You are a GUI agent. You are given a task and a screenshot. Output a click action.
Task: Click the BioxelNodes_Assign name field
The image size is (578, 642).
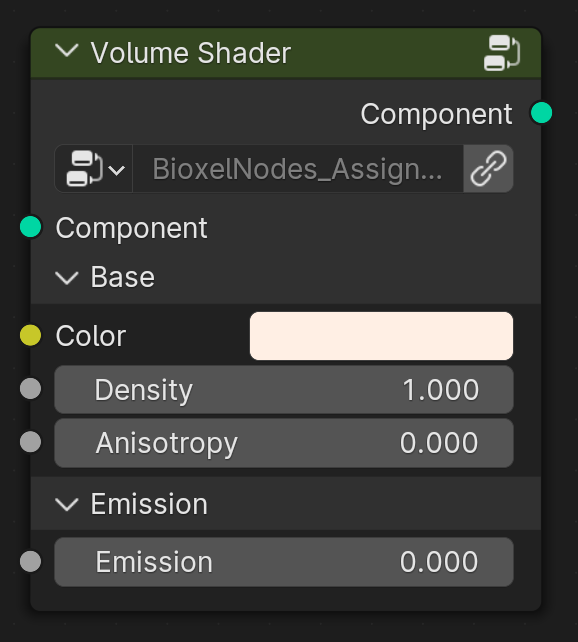click(x=298, y=169)
